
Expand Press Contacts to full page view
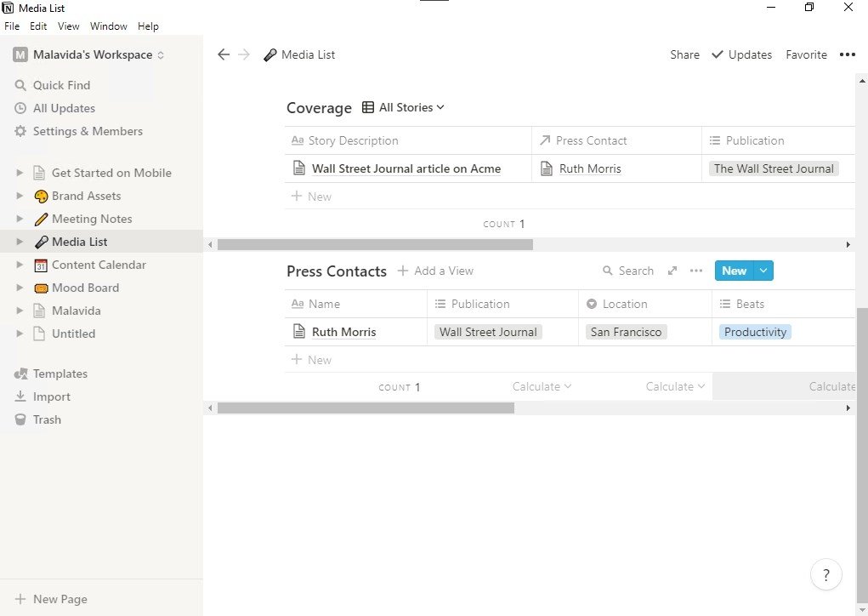[672, 271]
